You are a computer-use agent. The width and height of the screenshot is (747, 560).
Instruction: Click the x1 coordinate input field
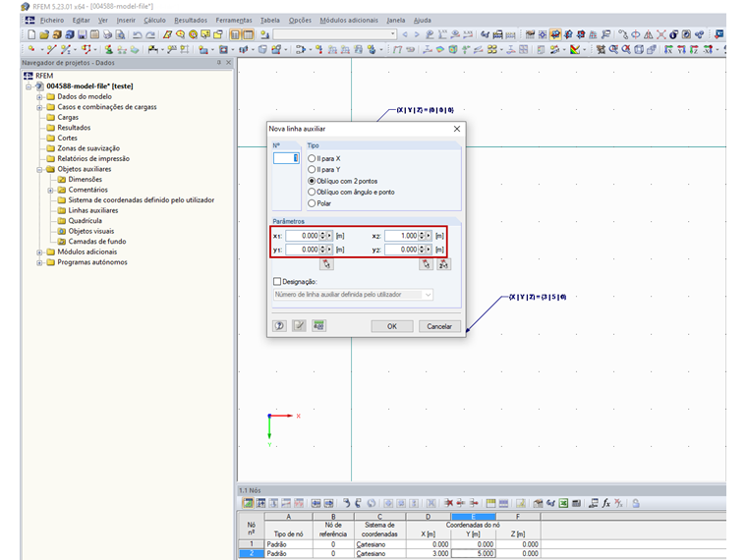(x=303, y=236)
